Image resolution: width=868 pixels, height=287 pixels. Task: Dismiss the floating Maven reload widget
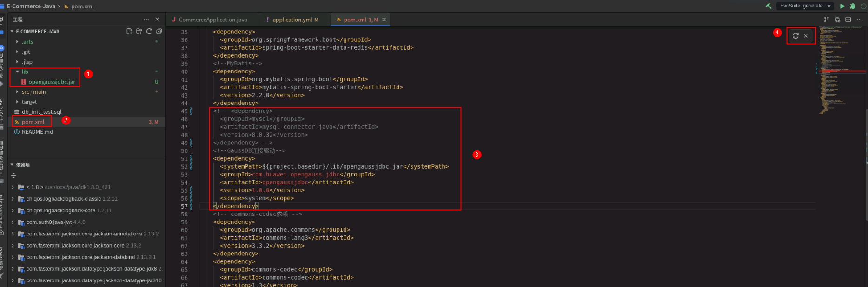click(806, 36)
